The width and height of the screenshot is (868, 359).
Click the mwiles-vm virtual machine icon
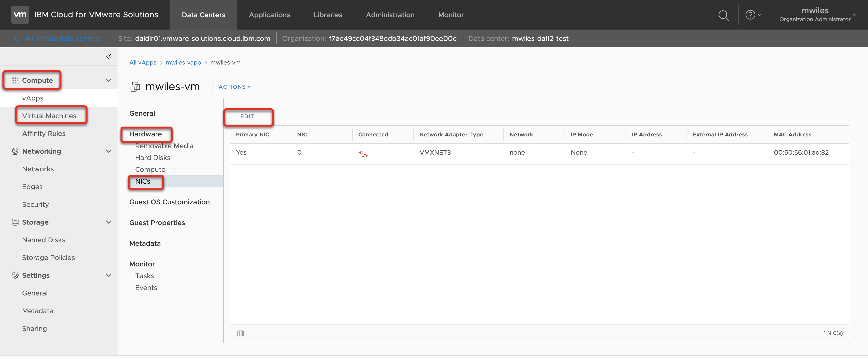[x=135, y=87]
